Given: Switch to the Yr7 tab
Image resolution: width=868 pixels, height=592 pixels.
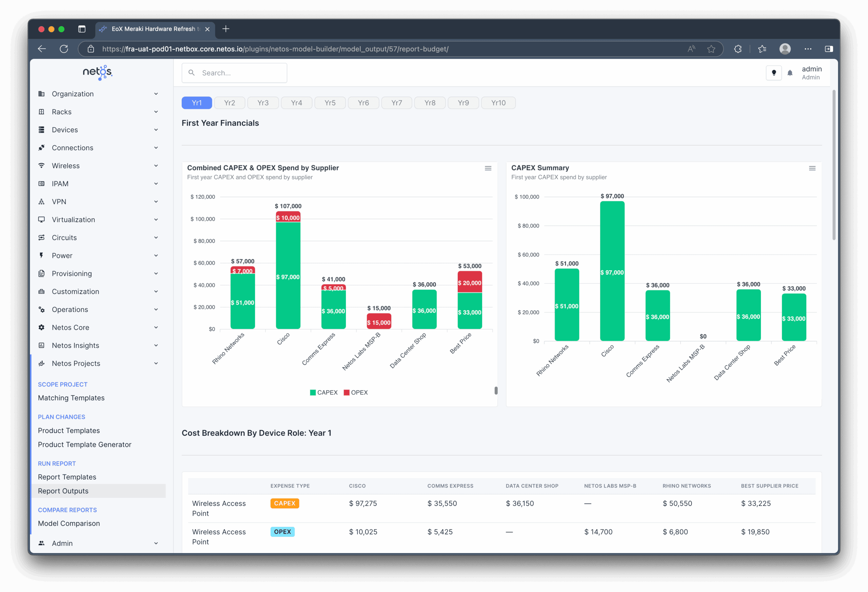Looking at the screenshot, I should 397,103.
